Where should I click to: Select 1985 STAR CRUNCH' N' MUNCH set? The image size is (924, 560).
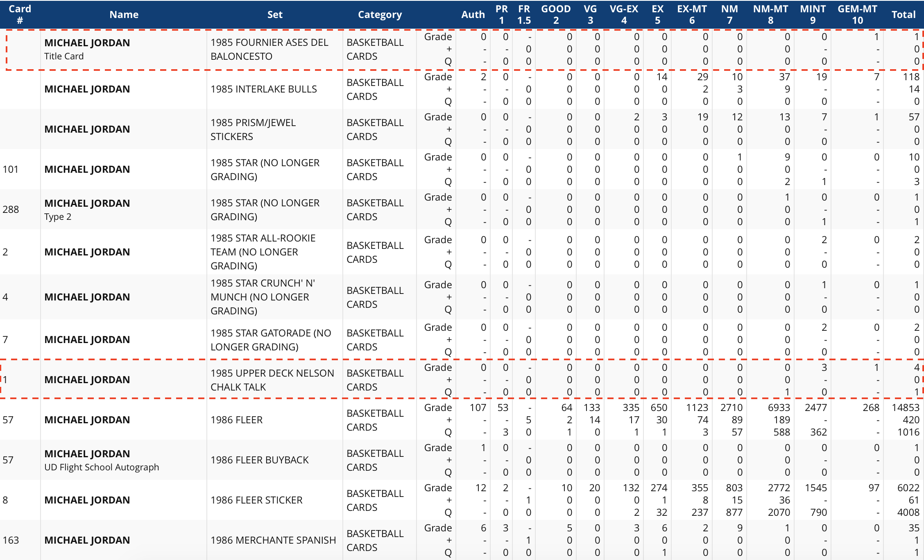click(x=263, y=297)
